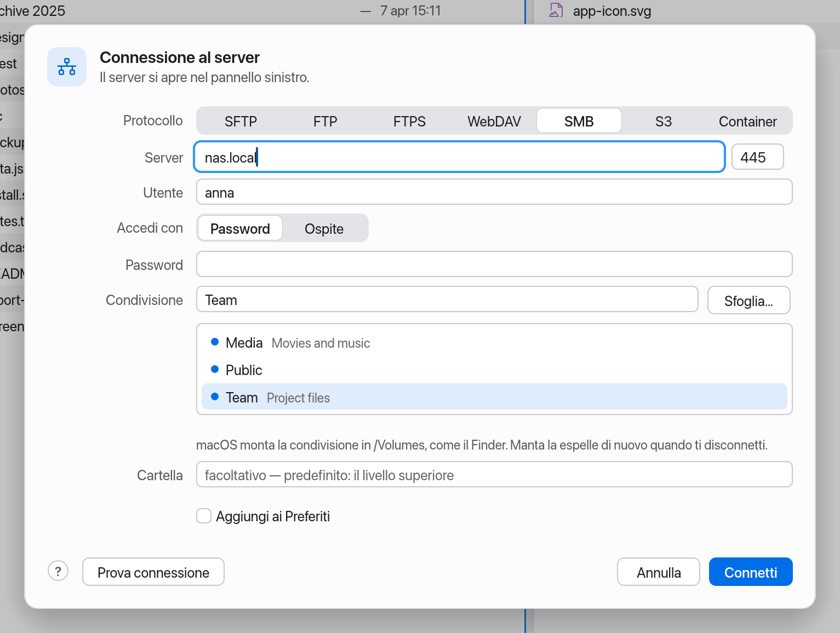
Task: Choose the WebDAV protocol
Action: point(494,121)
